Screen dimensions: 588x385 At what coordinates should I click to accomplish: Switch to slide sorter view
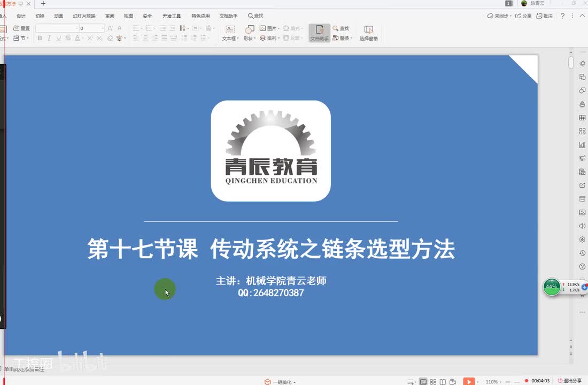pyautogui.click(x=433, y=382)
